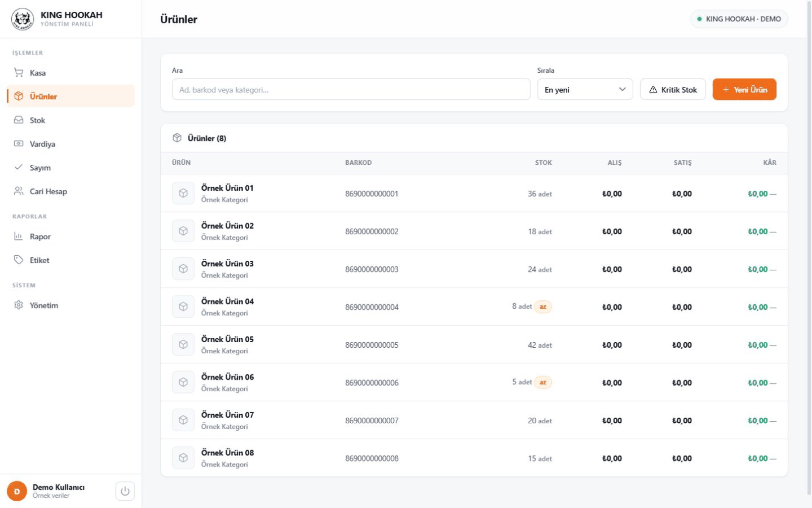Click '36 adet' stock value
The width and height of the screenshot is (812, 508).
pyautogui.click(x=540, y=194)
